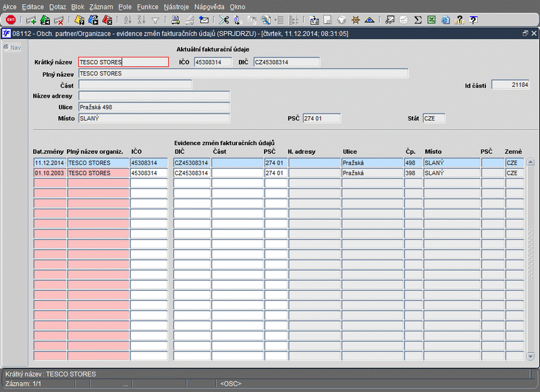Click the globe icon in toolbar
Viewport: 540px width, 392px height.
[x=342, y=20]
